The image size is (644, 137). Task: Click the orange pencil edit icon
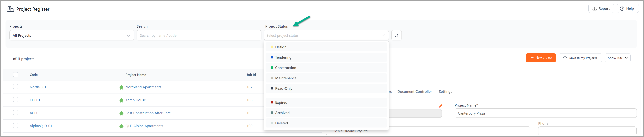coord(441,106)
